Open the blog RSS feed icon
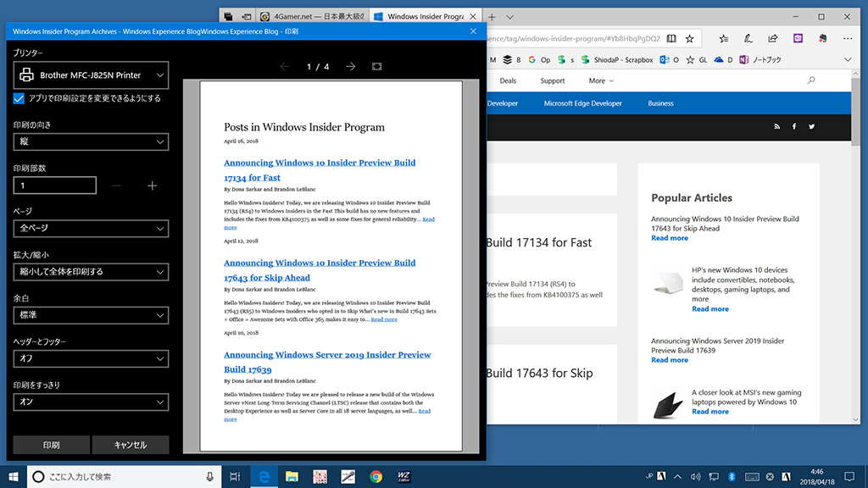The height and width of the screenshot is (488, 868). 776,127
